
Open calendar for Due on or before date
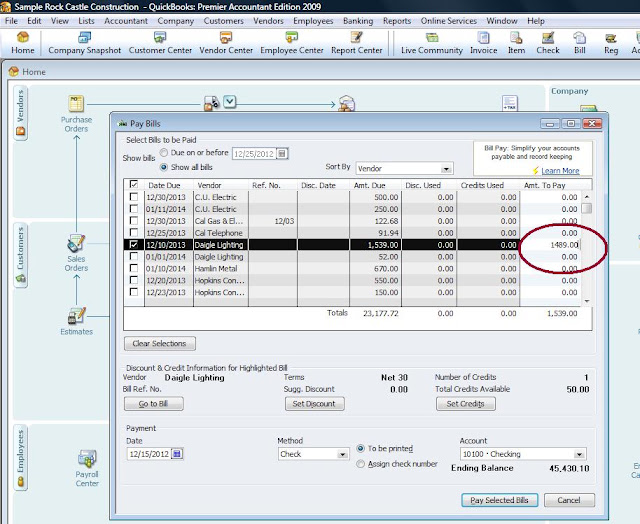click(282, 153)
